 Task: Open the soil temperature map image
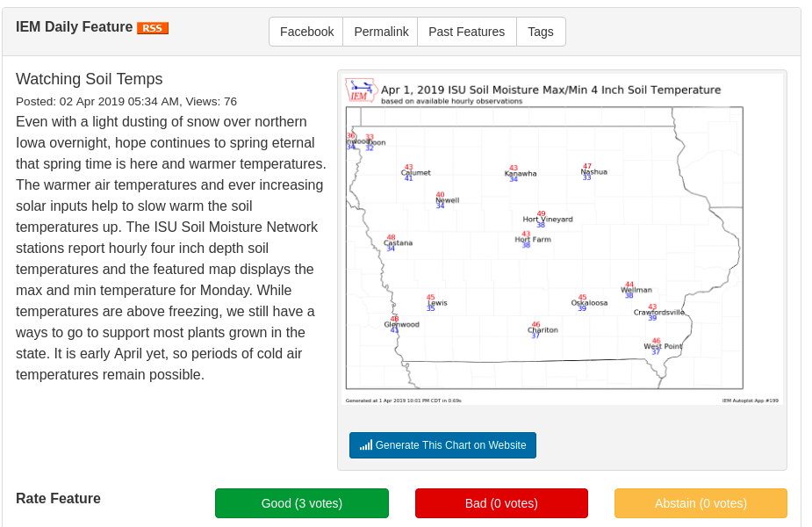(x=563, y=240)
